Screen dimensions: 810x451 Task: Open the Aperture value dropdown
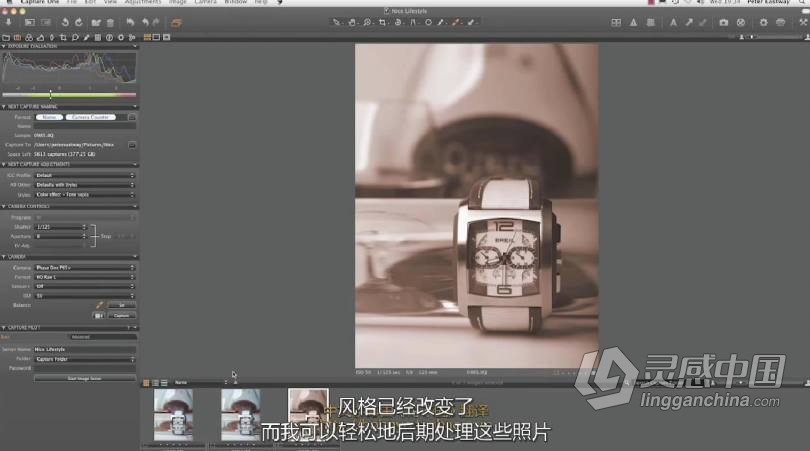click(60, 236)
